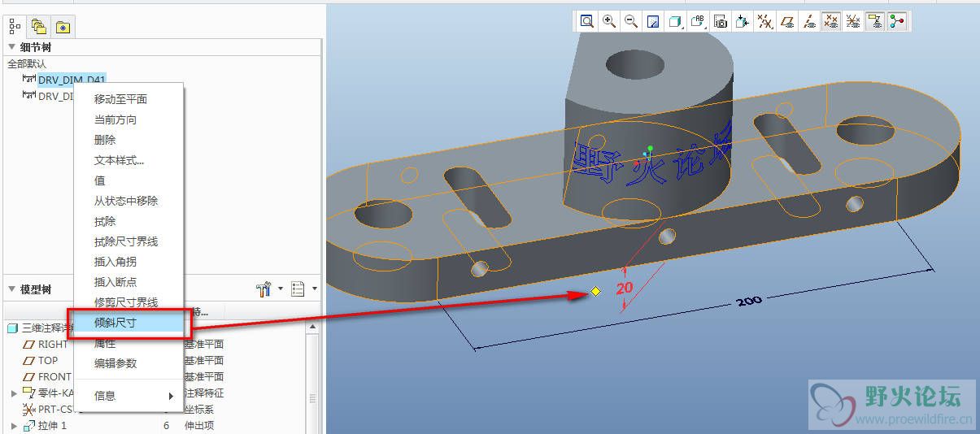Viewport: 980px width, 434px height.
Task: Choose 删除 from the context menu
Action: pyautogui.click(x=129, y=140)
